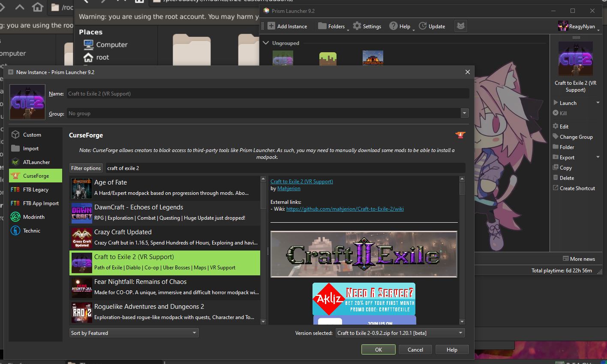Open the GitHub wiki link
The image size is (607, 364).
tap(345, 209)
